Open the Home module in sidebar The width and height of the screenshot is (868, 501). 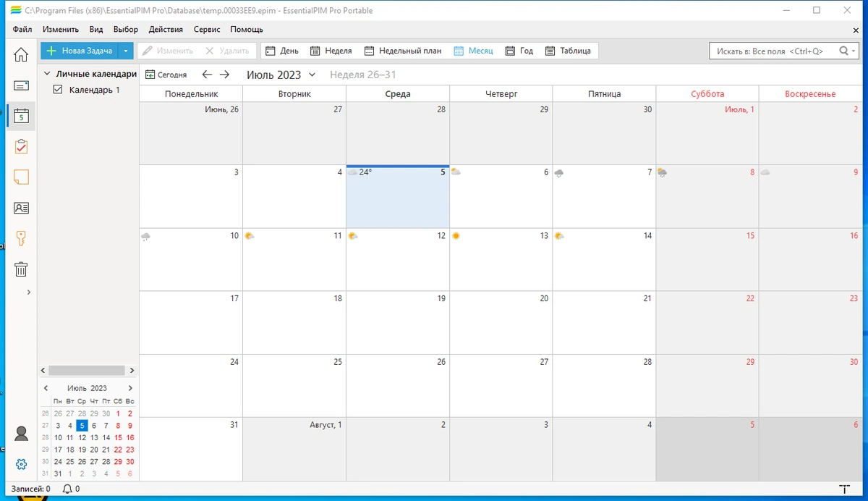21,54
